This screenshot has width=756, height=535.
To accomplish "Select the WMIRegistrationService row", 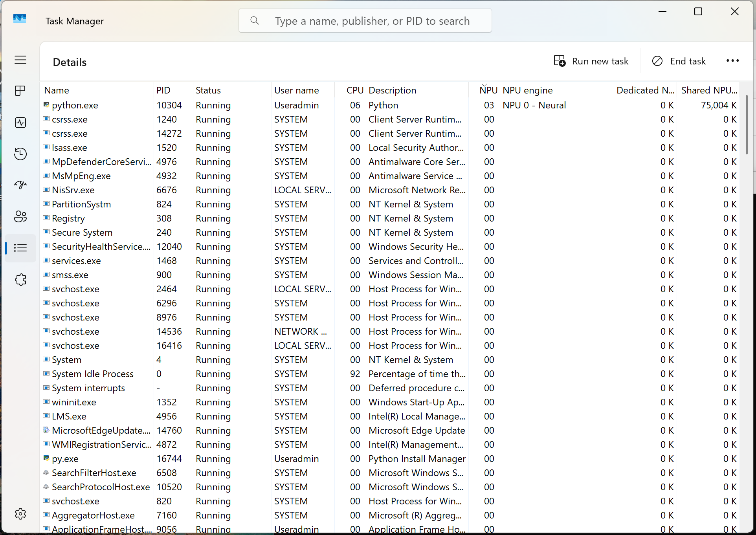I will [390, 445].
